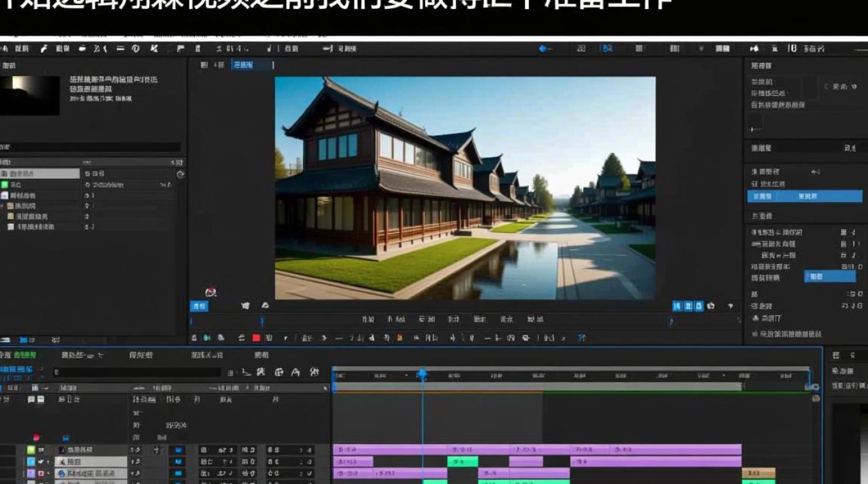The width and height of the screenshot is (868, 484).
Task: Click the red-and-white icon at preview's lower-left corner
Action: tap(210, 292)
